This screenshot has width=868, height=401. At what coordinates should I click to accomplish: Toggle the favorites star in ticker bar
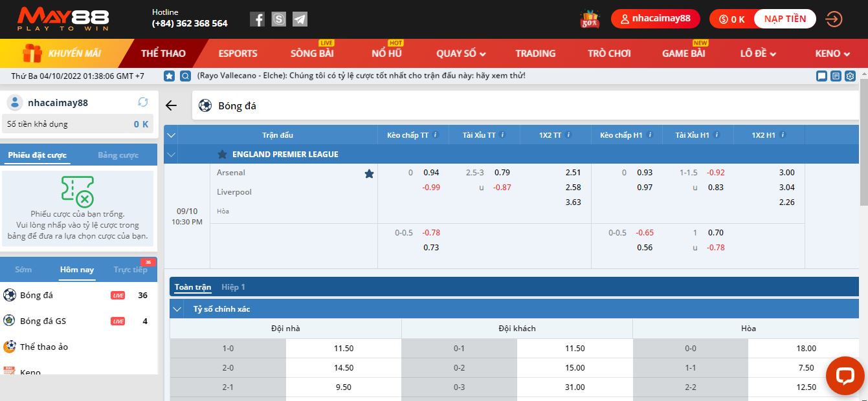click(170, 76)
